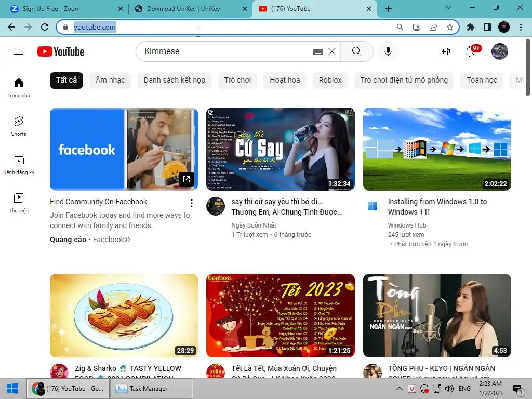The height and width of the screenshot is (399, 532).
Task: Play the Tòng Phu video thumbnail
Action: click(x=437, y=315)
